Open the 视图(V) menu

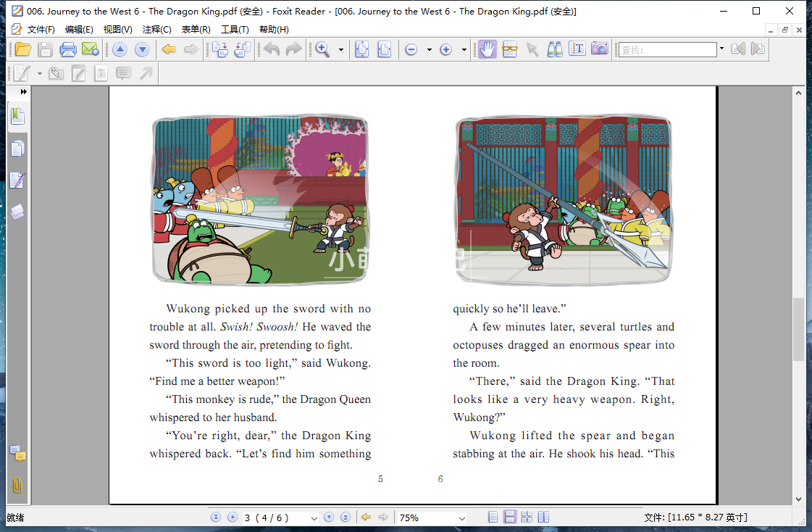[117, 30]
